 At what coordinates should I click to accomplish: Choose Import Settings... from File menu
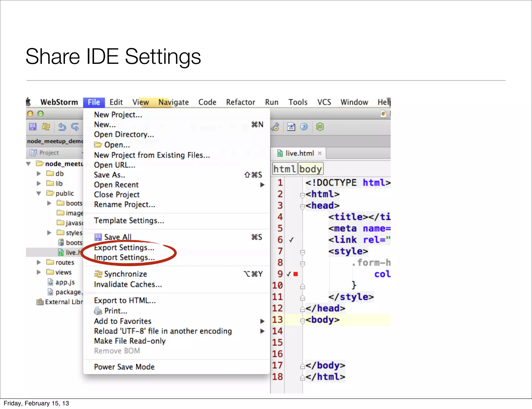177,257
